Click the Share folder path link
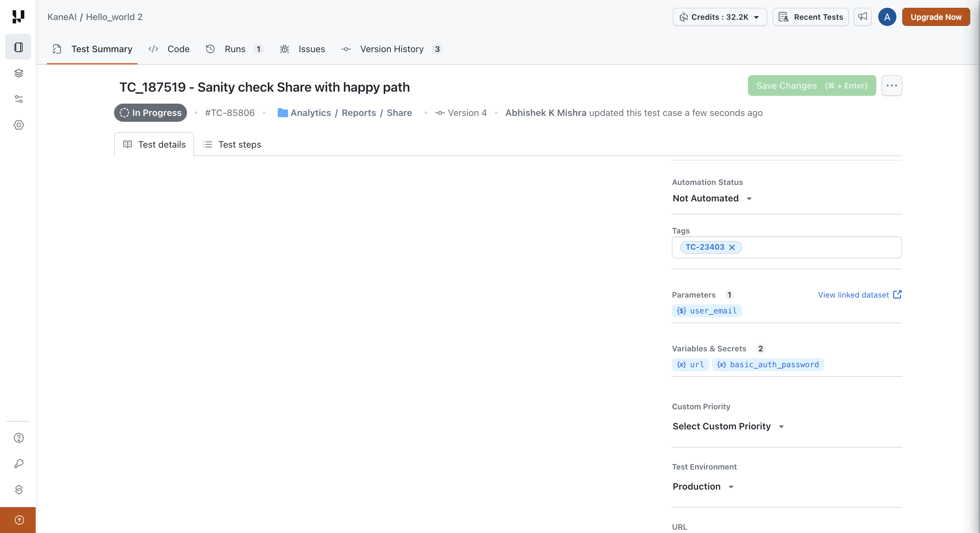The image size is (980, 533). pyautogui.click(x=399, y=113)
